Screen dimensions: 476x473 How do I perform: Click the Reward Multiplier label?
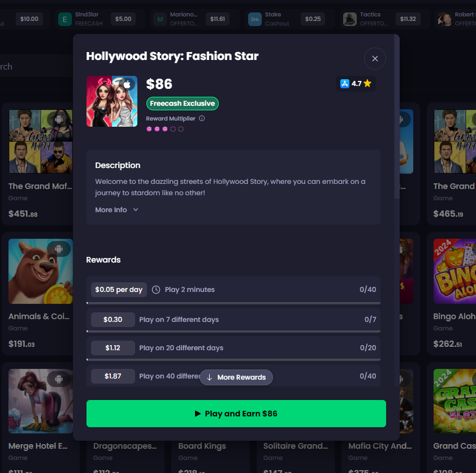(x=171, y=119)
